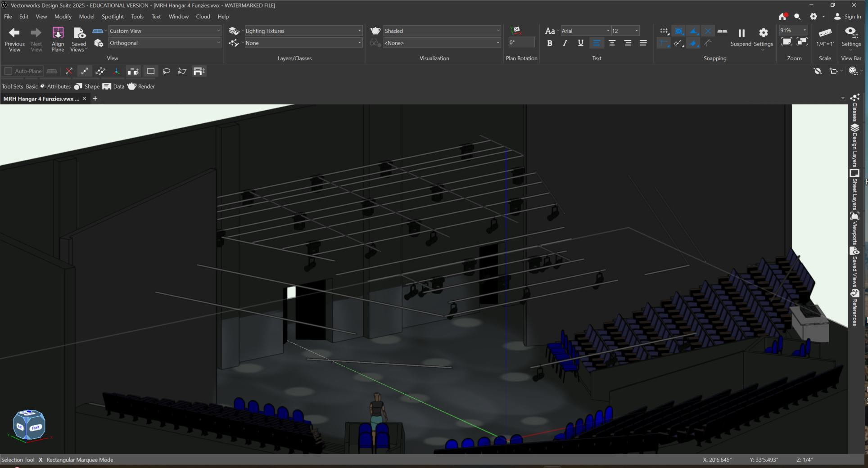Screen dimensions: 868x468
Task: Enable the Auto-Plane checkbox
Action: tap(8, 71)
